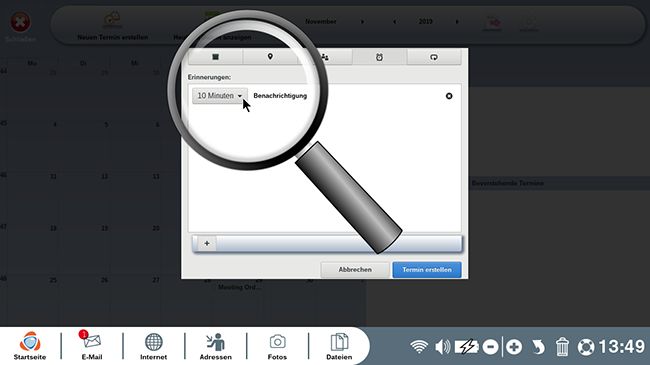This screenshot has width=650, height=365.
Task: Click the Abbrechen button
Action: (x=355, y=270)
